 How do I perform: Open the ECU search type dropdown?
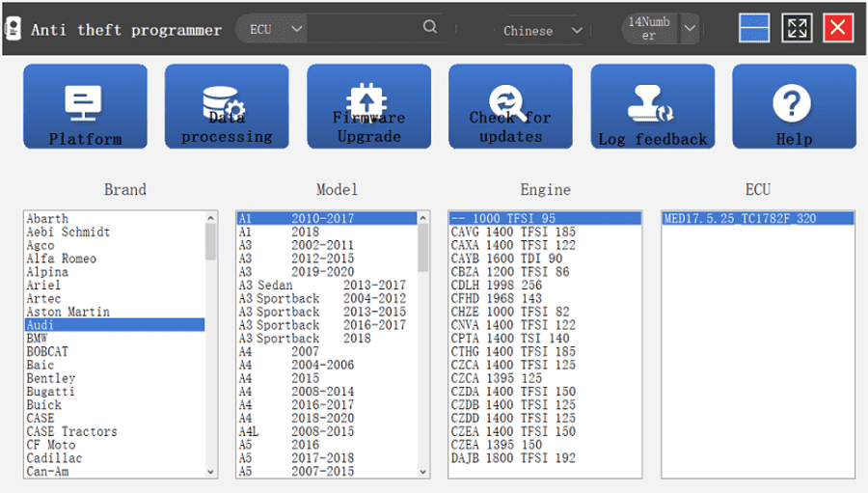[272, 29]
